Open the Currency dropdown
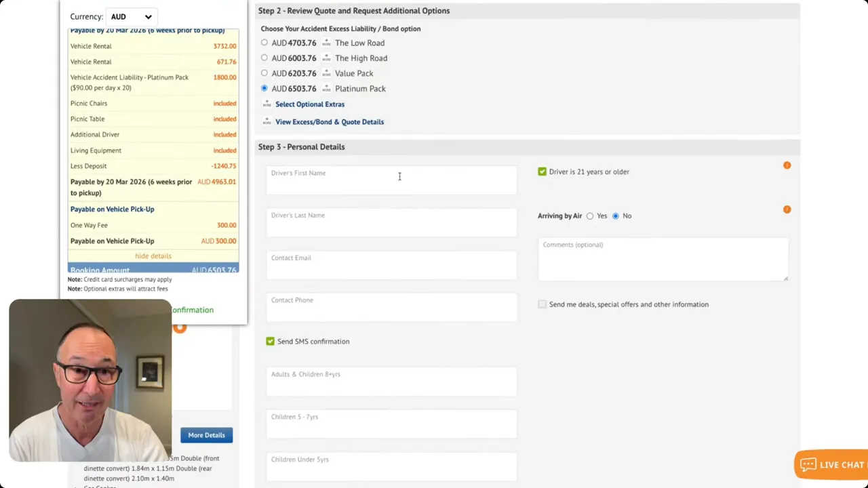Image resolution: width=868 pixels, height=488 pixels. [130, 16]
